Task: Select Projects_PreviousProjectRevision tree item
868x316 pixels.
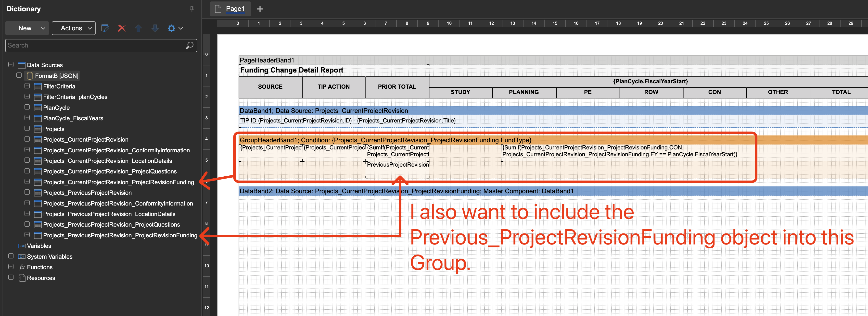Action: tap(87, 193)
